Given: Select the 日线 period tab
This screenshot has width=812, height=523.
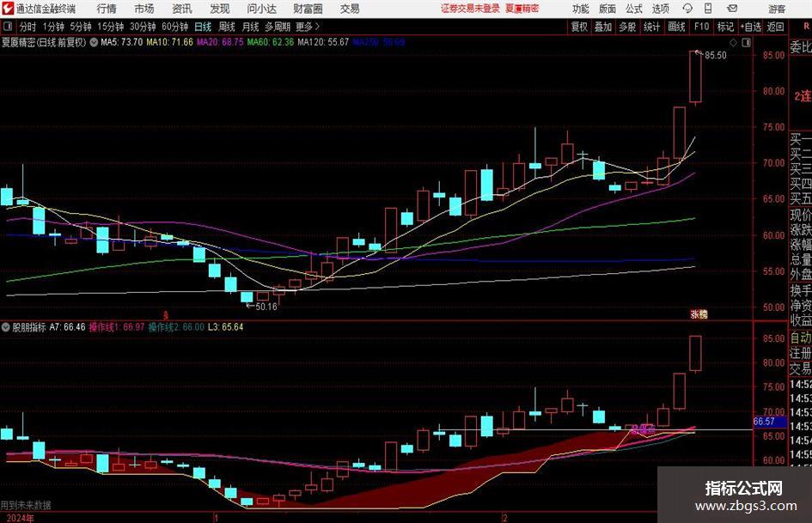Looking at the screenshot, I should click(203, 27).
